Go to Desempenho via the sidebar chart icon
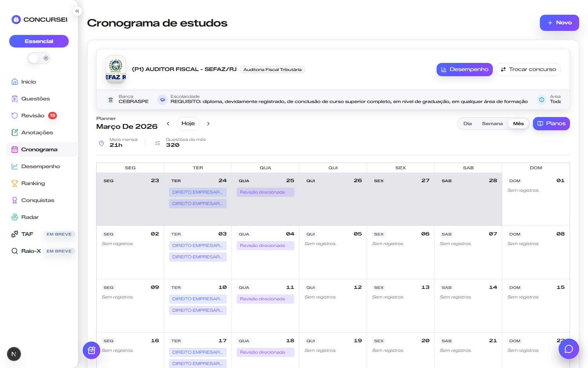Viewport: 588px width, 368px height. [15, 166]
